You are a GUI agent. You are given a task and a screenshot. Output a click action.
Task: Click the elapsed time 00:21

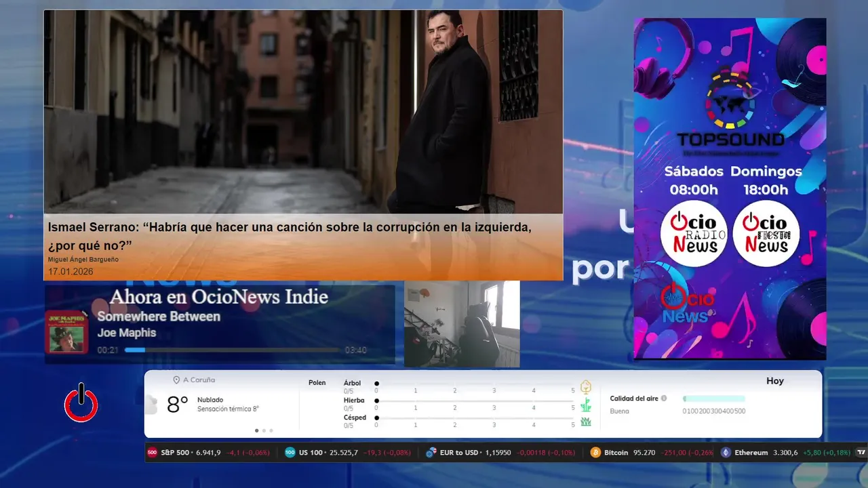coord(108,350)
